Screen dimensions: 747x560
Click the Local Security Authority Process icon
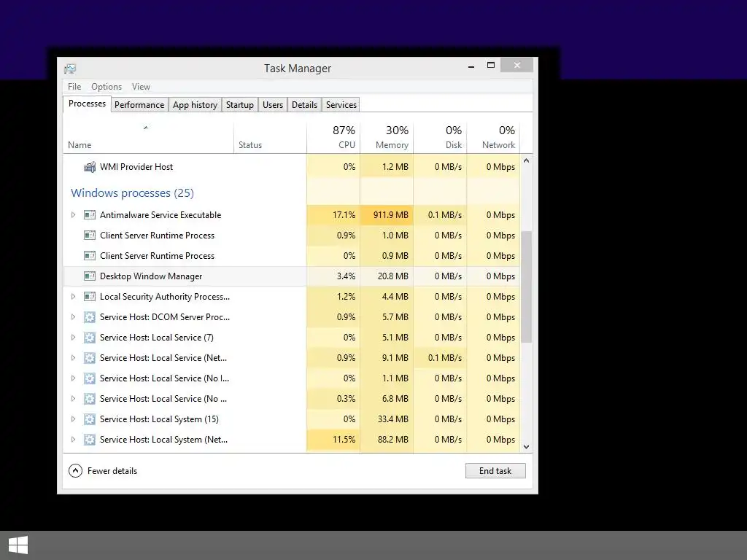[90, 297]
